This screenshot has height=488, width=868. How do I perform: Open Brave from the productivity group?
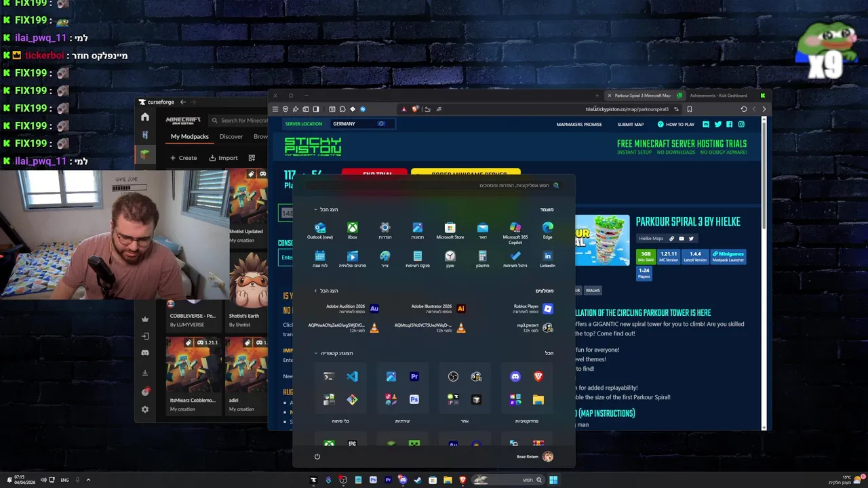coord(538,376)
